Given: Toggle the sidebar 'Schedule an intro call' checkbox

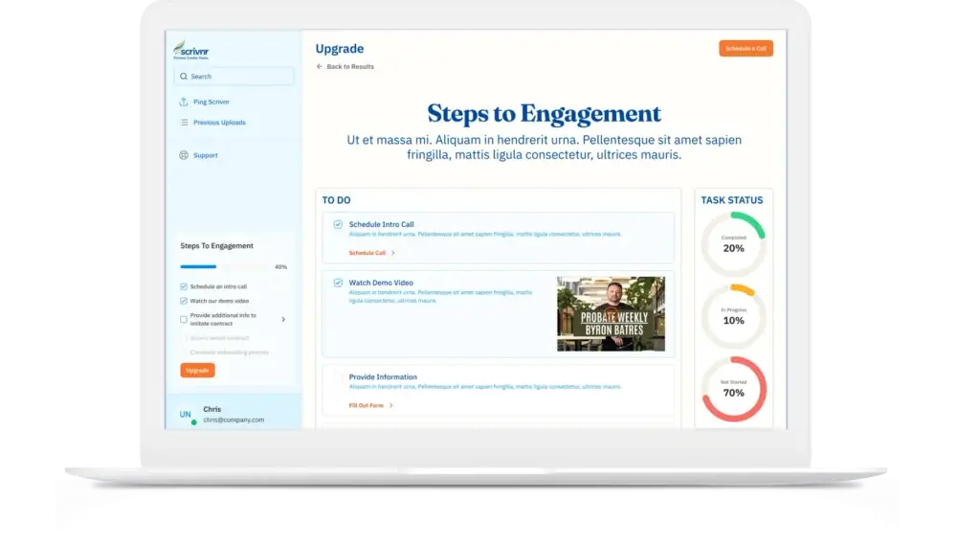Looking at the screenshot, I should (x=184, y=286).
